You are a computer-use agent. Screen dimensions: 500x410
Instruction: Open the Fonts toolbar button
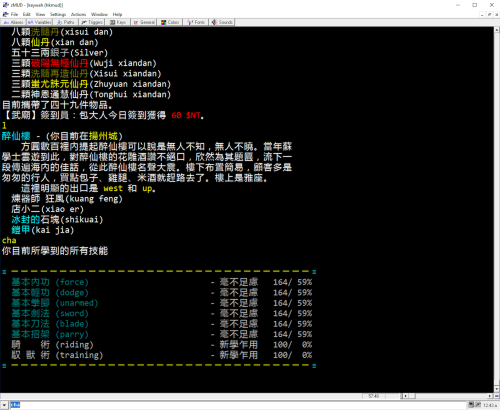[196, 22]
